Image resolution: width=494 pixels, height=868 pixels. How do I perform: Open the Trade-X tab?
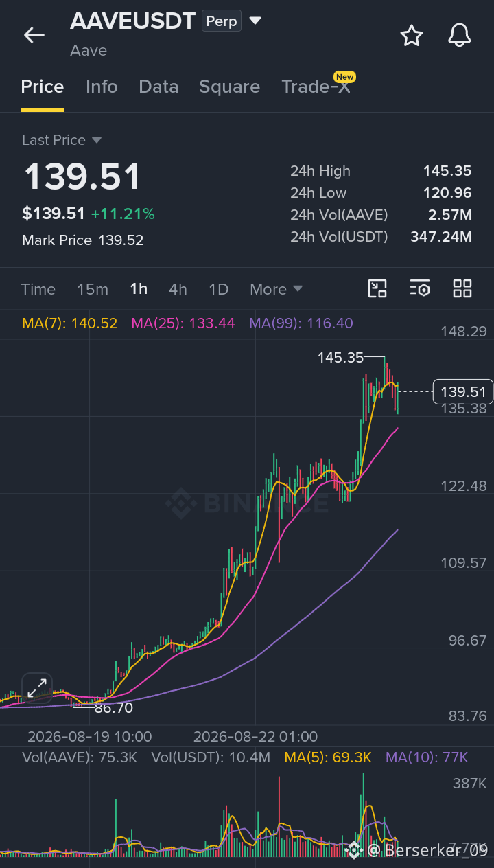click(316, 87)
